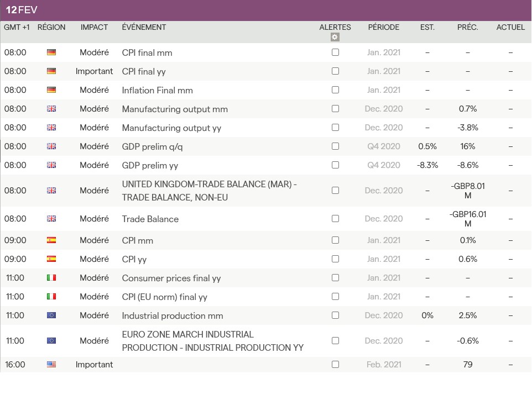Click the EU flag beside Industrial production mm
This screenshot has width=532, height=395.
[51, 315]
